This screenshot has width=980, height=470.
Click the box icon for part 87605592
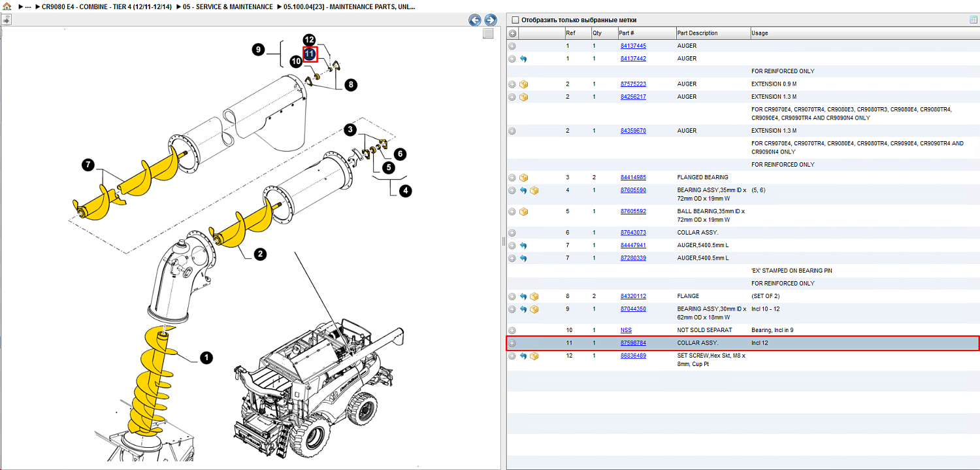point(523,212)
